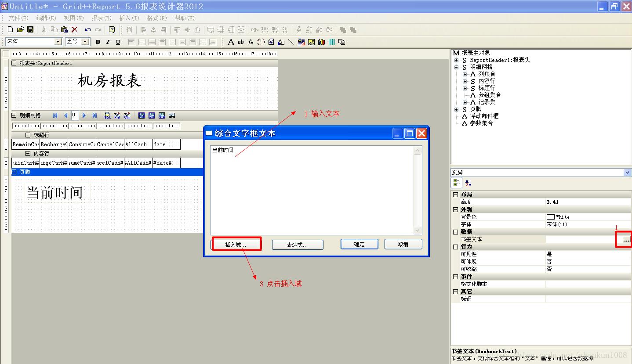This screenshot has height=364, width=632.
Task: Select the 参数集合 tree item
Action: tap(481, 123)
